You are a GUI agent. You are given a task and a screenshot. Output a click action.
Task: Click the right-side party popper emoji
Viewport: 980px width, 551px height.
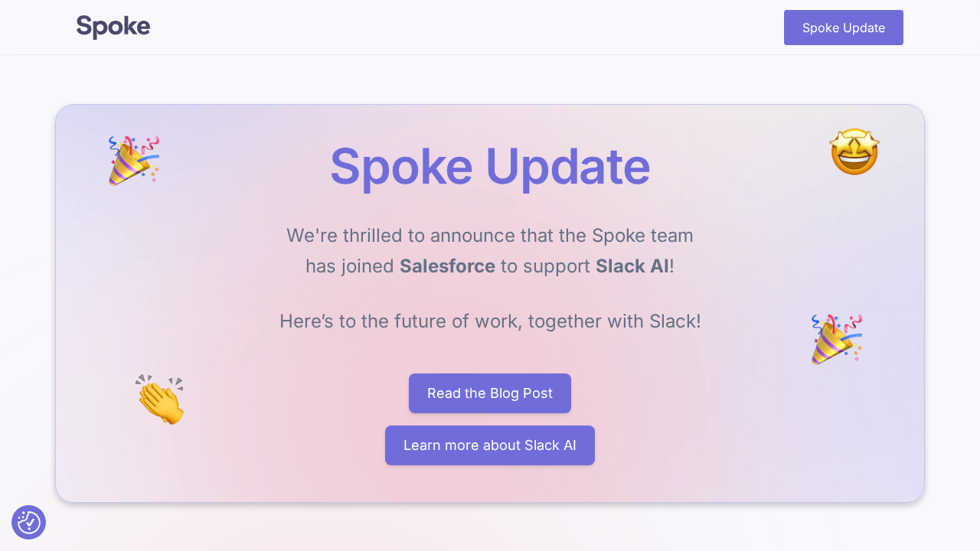pos(836,337)
